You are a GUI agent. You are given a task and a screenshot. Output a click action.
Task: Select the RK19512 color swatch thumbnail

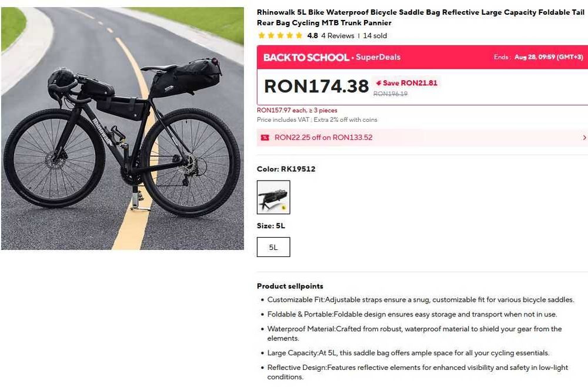coord(273,197)
